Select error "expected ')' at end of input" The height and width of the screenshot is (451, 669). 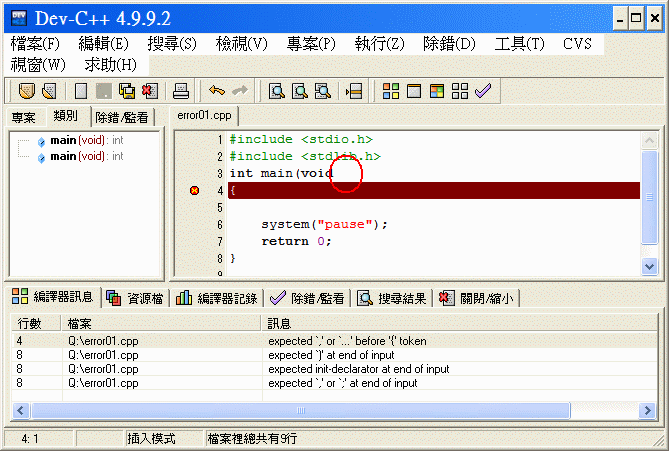click(x=334, y=355)
